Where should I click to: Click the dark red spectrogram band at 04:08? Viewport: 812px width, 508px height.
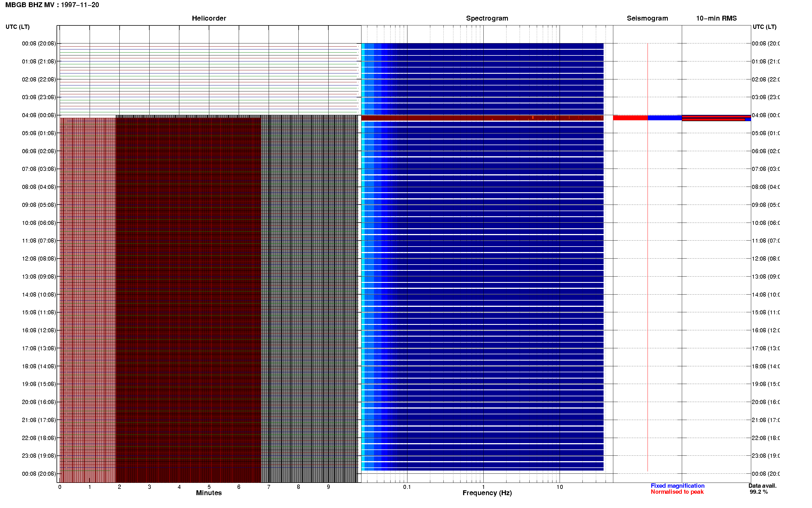(x=482, y=118)
